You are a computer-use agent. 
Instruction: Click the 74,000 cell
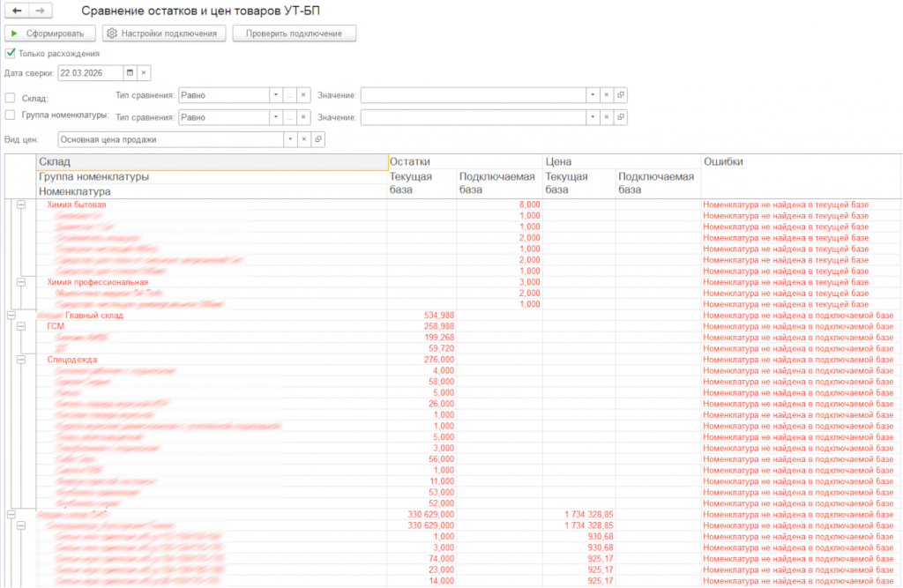(441, 559)
